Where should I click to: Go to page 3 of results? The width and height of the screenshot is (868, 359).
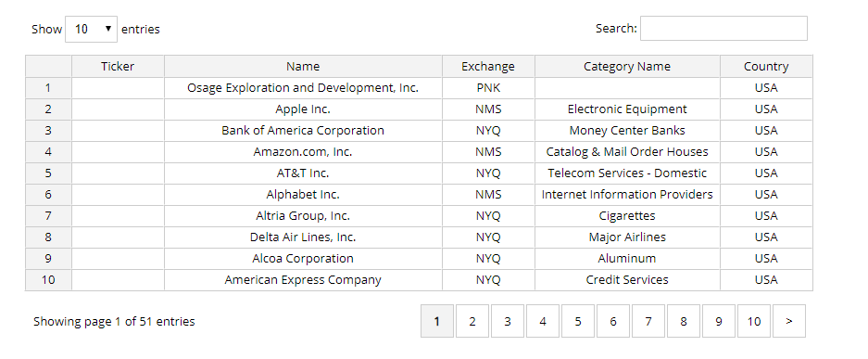[x=507, y=321]
